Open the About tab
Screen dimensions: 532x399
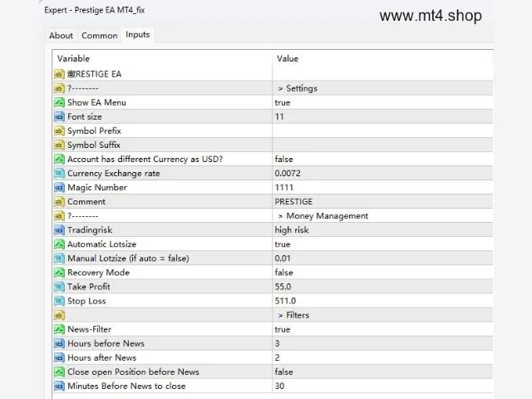pos(61,36)
